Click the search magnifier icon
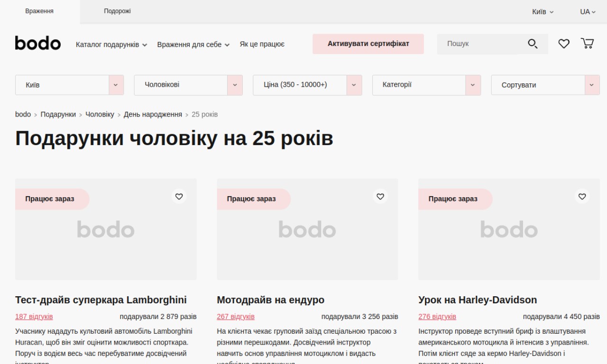This screenshot has height=364, width=607. [533, 44]
